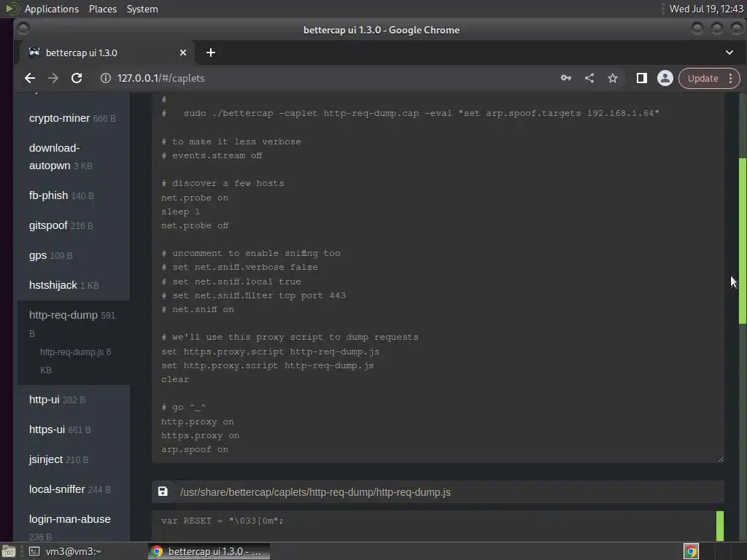The width and height of the screenshot is (747, 560).
Task: Bookmark this tab with the star icon
Action: coord(613,78)
